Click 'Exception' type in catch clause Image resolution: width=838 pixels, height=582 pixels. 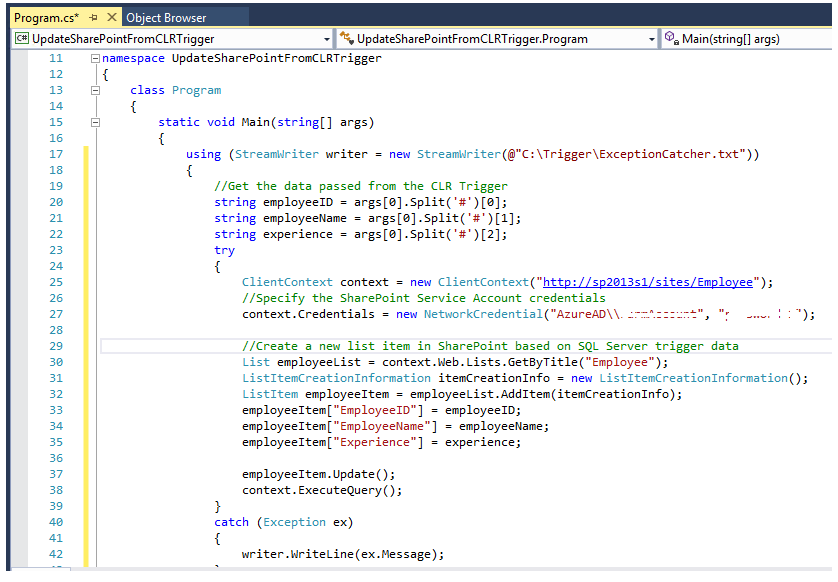(294, 522)
